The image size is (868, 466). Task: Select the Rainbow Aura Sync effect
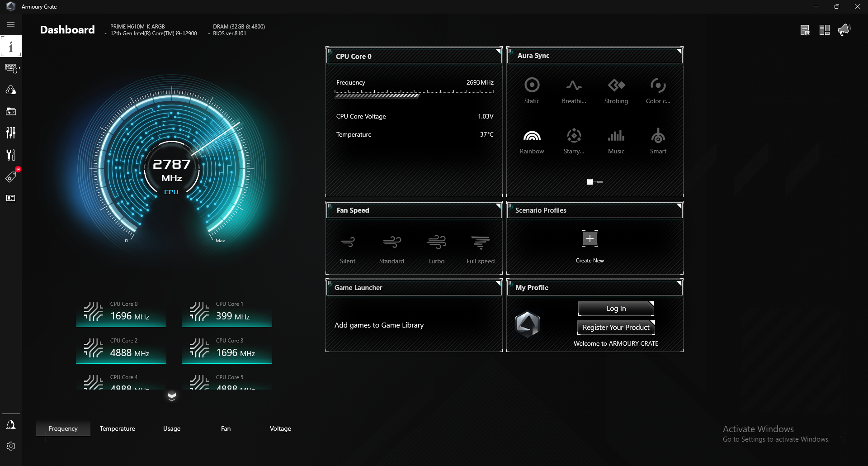(532, 141)
